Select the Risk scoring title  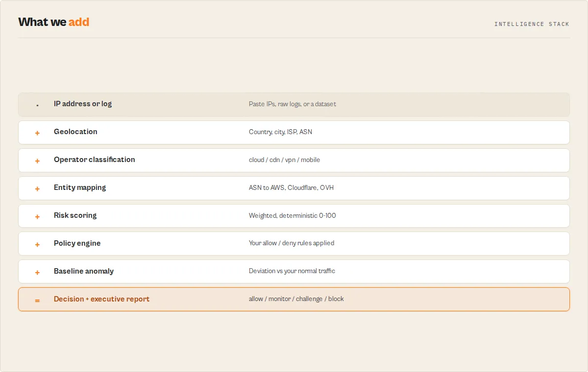[75, 215]
